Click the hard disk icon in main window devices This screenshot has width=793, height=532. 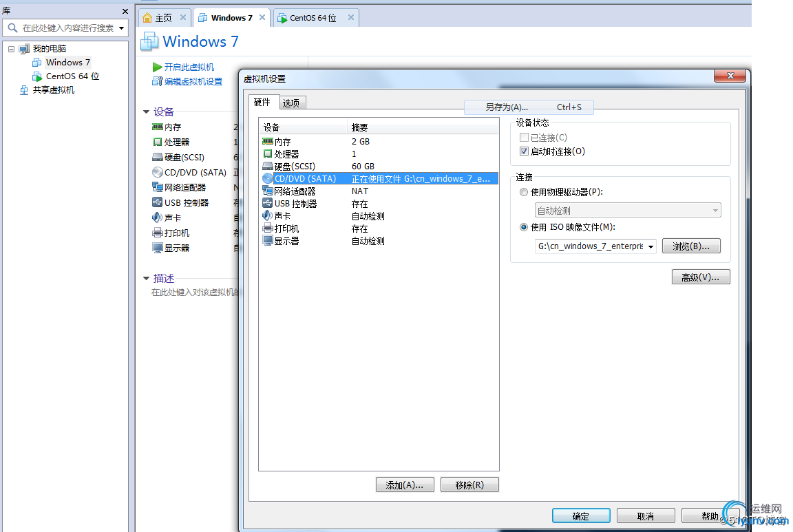157,158
